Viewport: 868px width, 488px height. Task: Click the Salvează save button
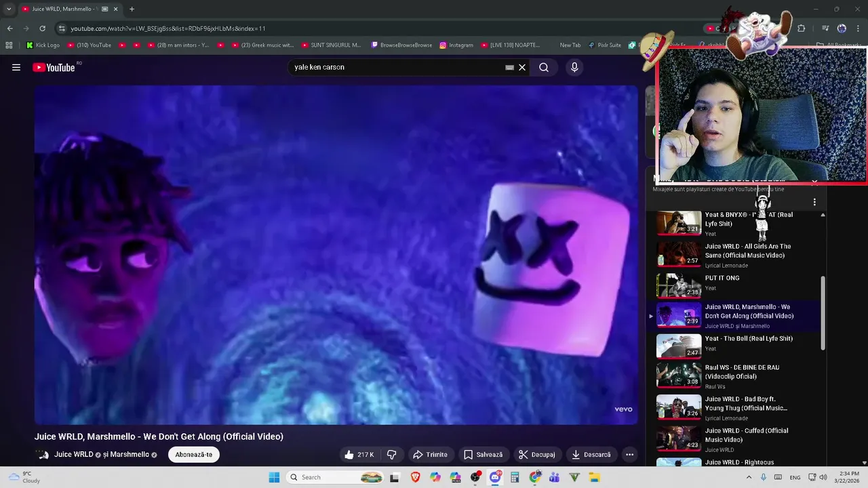pos(483,455)
